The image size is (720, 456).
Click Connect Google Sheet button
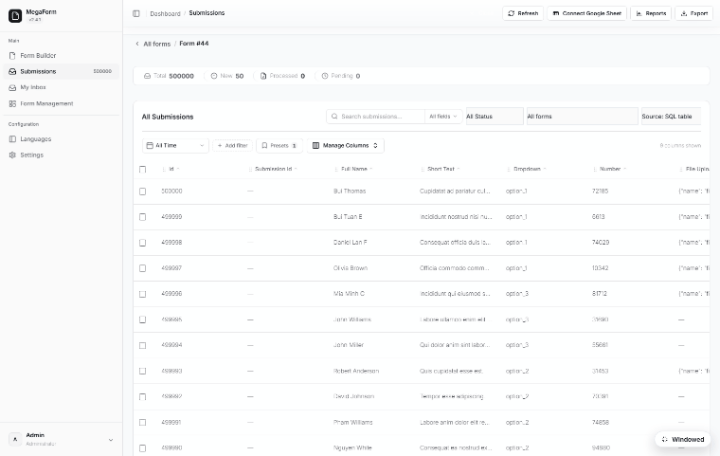coord(587,13)
